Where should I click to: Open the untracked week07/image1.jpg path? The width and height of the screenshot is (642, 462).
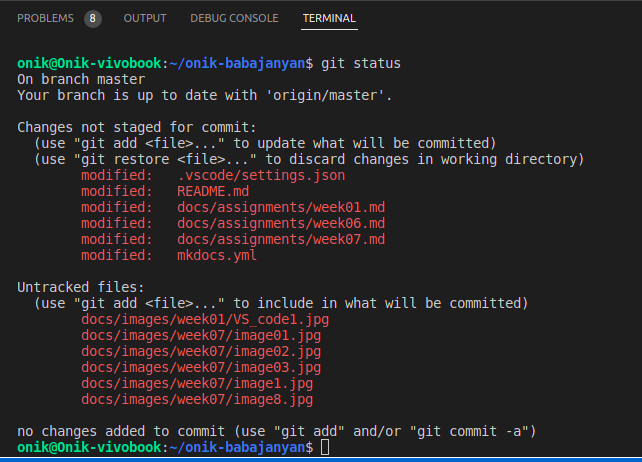(197, 383)
